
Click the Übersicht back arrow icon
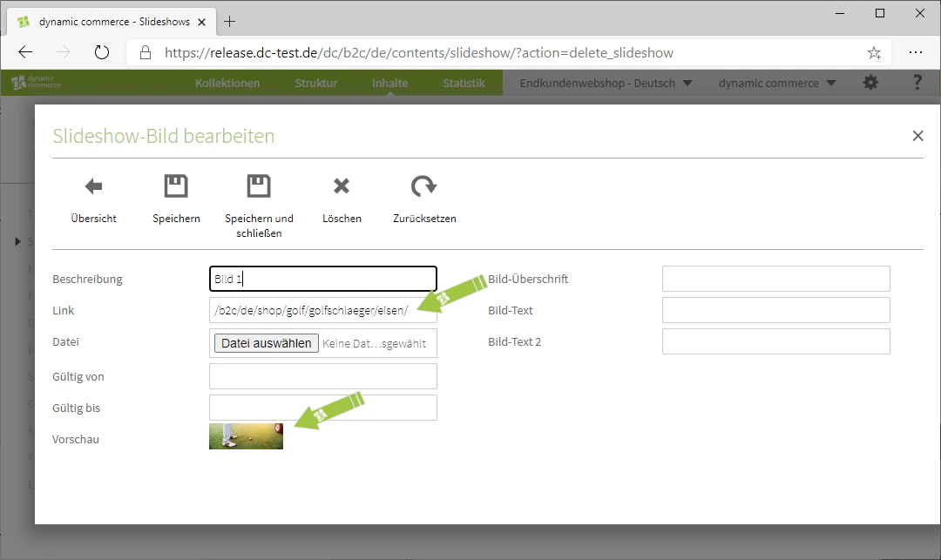pyautogui.click(x=93, y=186)
